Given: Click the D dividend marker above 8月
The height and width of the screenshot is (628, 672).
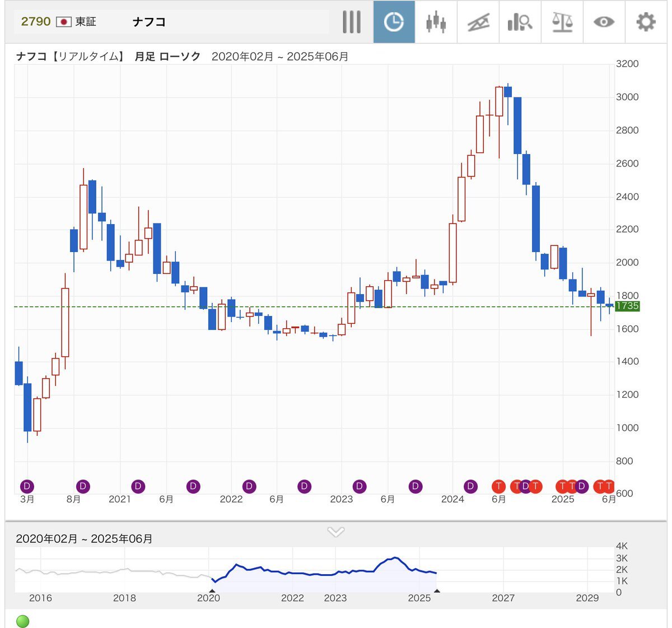Looking at the screenshot, I should coord(83,486).
